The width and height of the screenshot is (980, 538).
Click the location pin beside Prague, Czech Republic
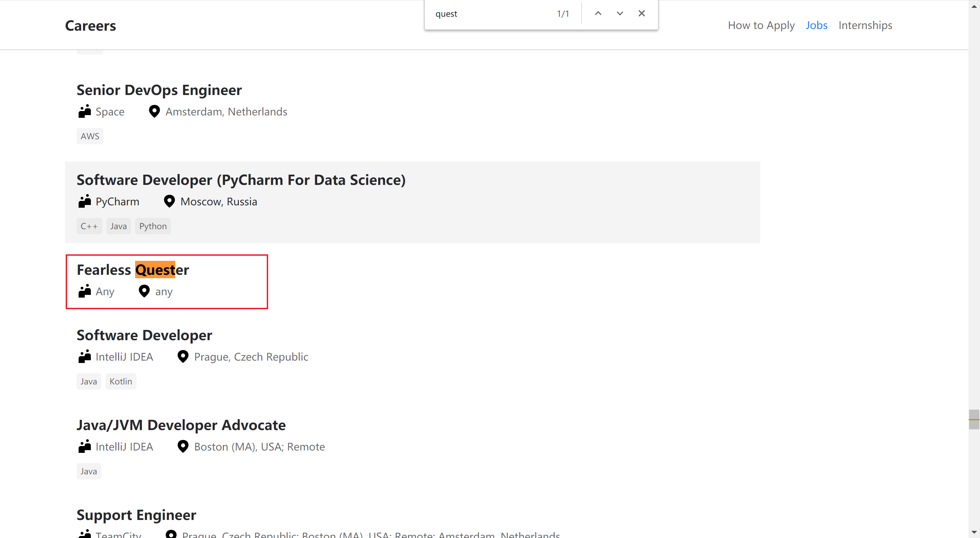[x=183, y=357]
